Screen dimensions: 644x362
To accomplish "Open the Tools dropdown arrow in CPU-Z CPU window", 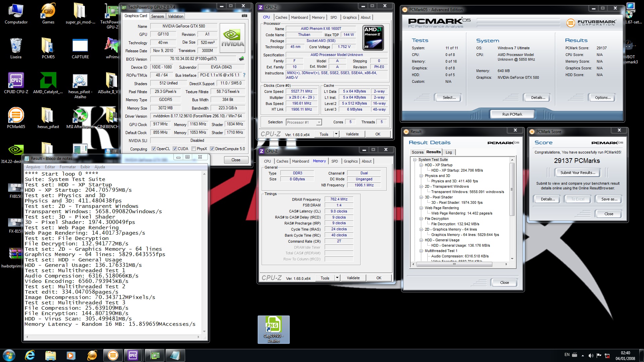I will (x=336, y=134).
